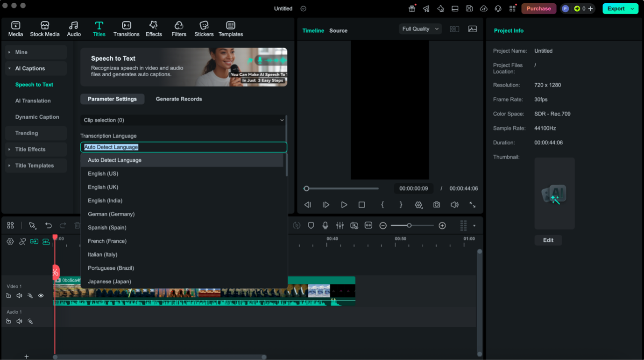
Task: Take a snapshot of the preview frame
Action: [436, 204]
